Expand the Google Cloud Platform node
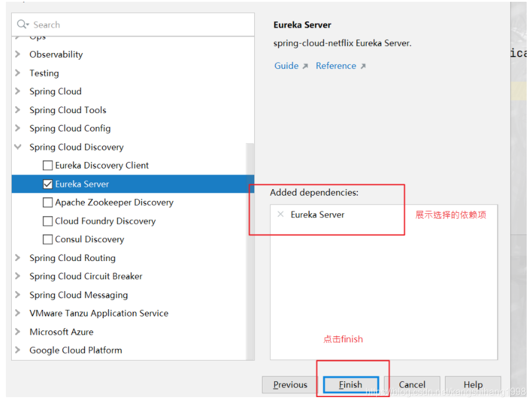Screen dimensions: 532x403 click(x=18, y=350)
